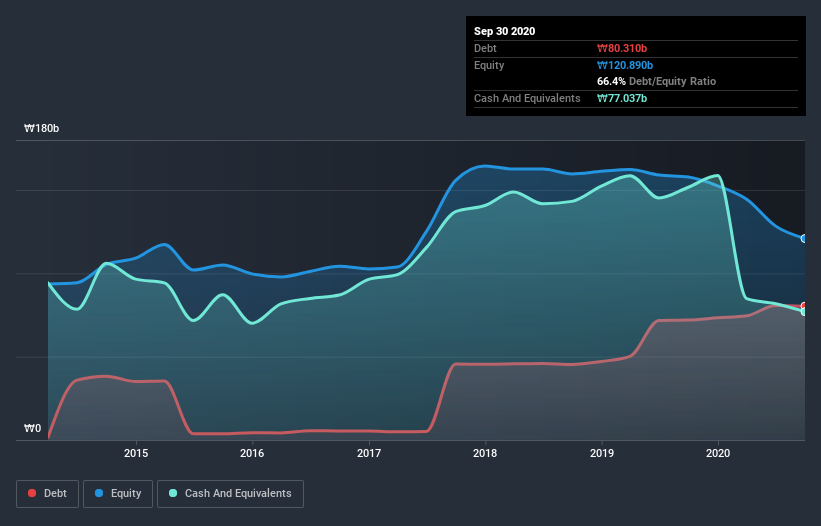This screenshot has height=526, width=821.
Task: Click the 2018 x-axis label
Action: click(485, 453)
